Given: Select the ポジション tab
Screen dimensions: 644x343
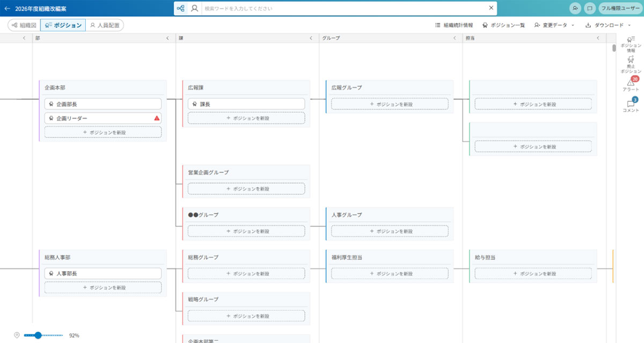Looking at the screenshot, I should click(63, 25).
